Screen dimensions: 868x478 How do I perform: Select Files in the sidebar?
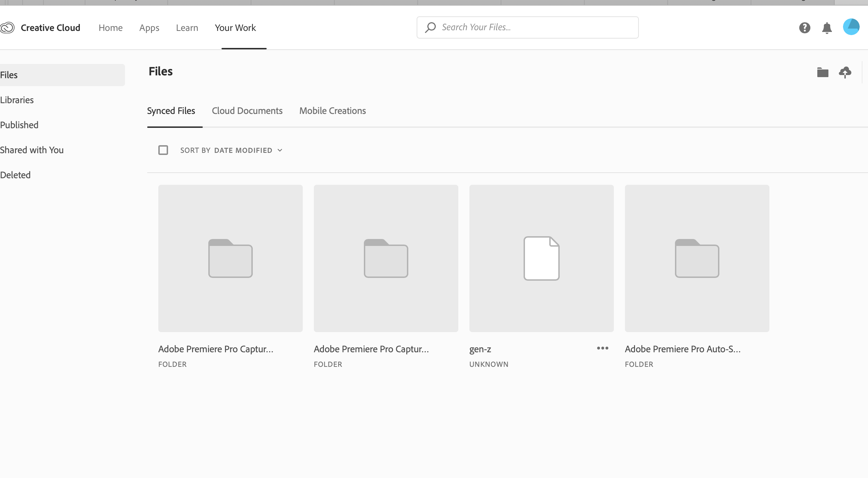point(62,75)
